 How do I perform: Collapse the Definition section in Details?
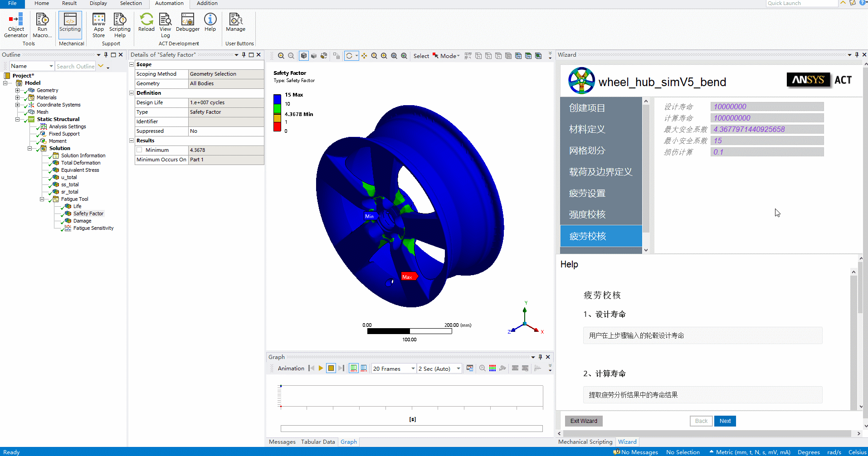coord(132,93)
